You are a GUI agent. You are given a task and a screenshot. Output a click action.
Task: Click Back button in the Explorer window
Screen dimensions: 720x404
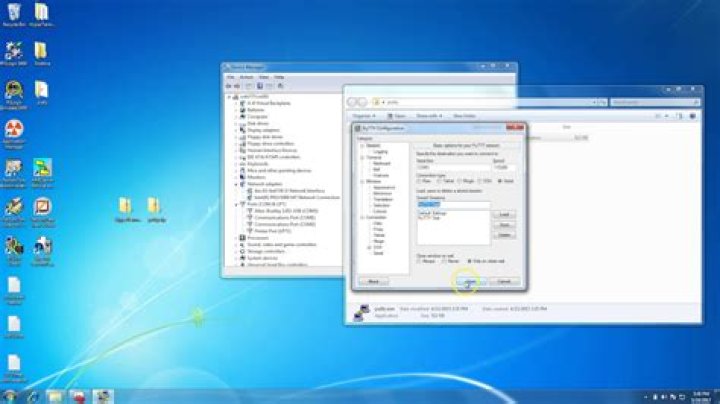pyautogui.click(x=353, y=102)
